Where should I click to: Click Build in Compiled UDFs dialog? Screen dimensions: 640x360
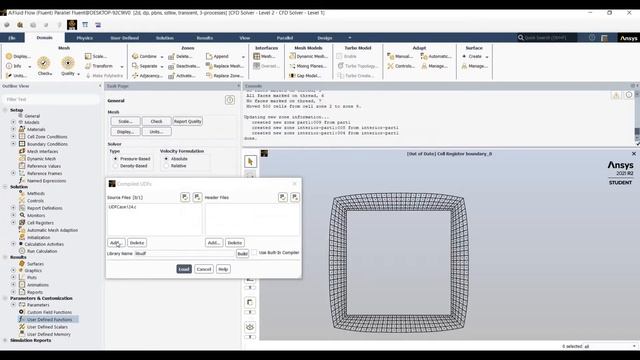pyautogui.click(x=242, y=253)
